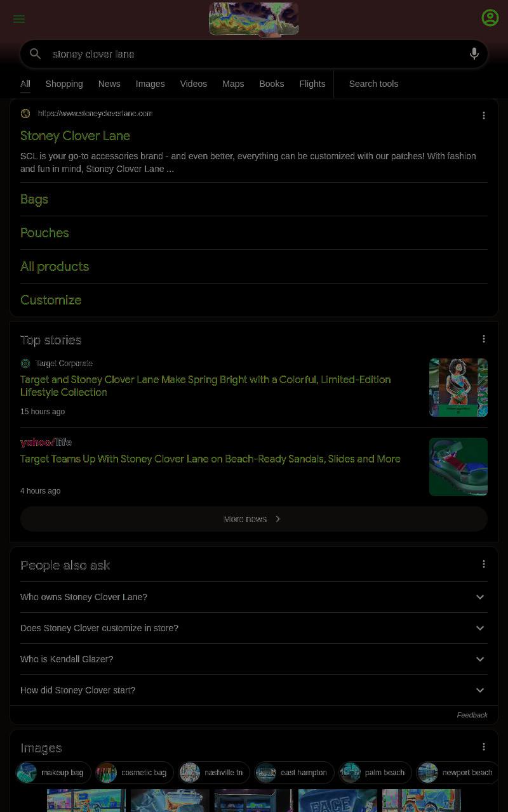Screen dimensions: 508x812
Task: Switch to the Images tab
Action: click(x=150, y=84)
